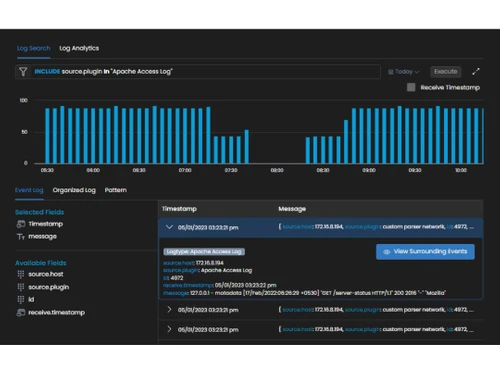This screenshot has width=500, height=375.
Task: Open the Event Log tab
Action: coord(29,190)
